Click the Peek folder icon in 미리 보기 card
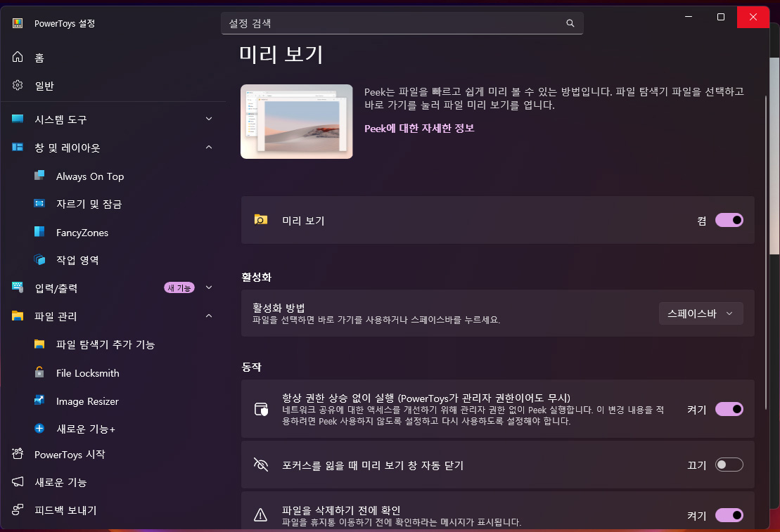This screenshot has width=780, height=532. (x=261, y=220)
